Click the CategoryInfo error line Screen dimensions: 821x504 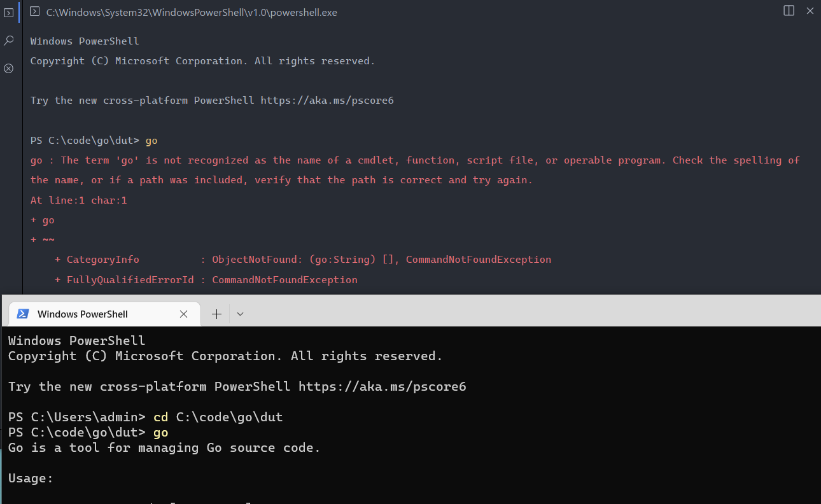pyautogui.click(x=102, y=259)
